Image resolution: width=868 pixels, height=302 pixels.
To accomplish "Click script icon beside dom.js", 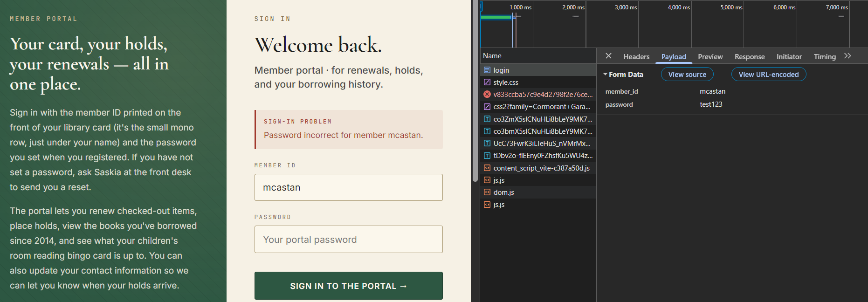I will click(487, 192).
